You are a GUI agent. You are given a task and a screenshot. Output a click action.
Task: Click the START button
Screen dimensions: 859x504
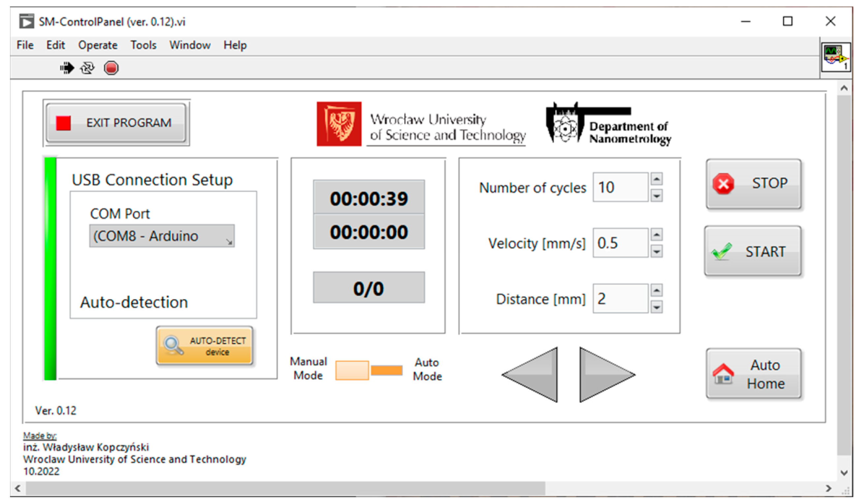click(x=752, y=252)
